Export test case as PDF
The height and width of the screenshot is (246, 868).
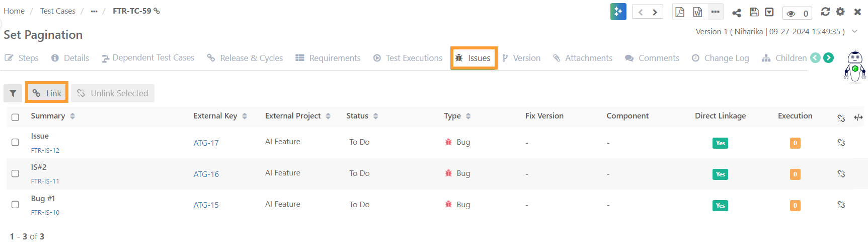coord(680,12)
